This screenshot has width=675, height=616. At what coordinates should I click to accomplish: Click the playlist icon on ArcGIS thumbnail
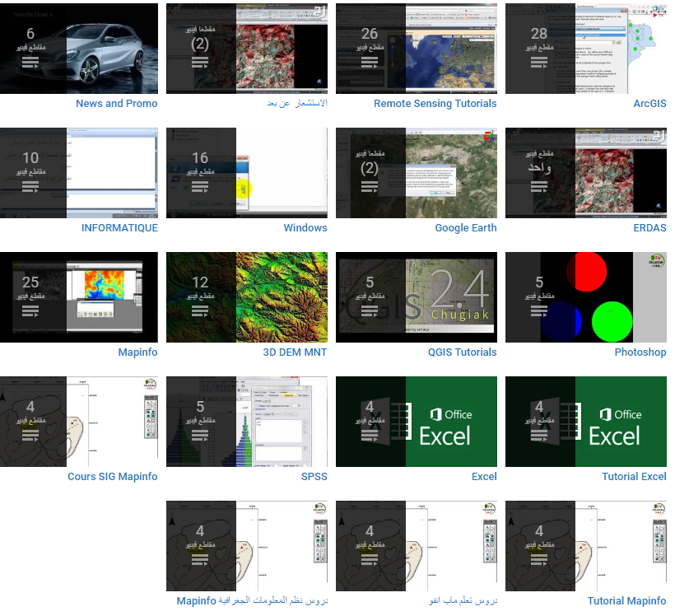(x=539, y=63)
